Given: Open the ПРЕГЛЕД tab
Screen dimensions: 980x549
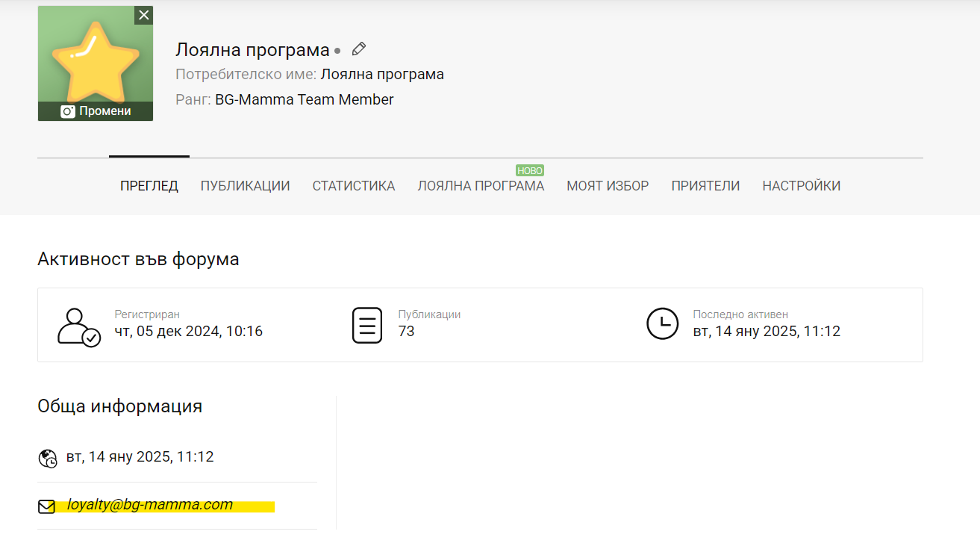Looking at the screenshot, I should [149, 186].
